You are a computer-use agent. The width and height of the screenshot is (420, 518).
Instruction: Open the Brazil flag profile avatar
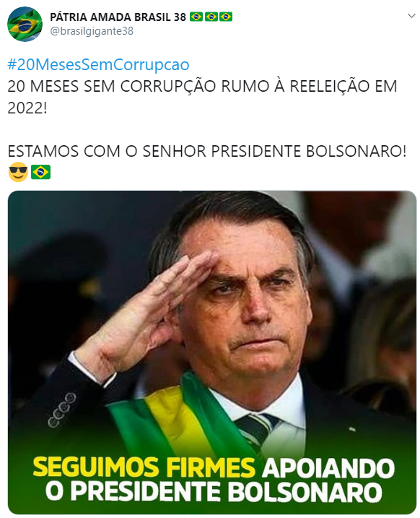[25, 24]
